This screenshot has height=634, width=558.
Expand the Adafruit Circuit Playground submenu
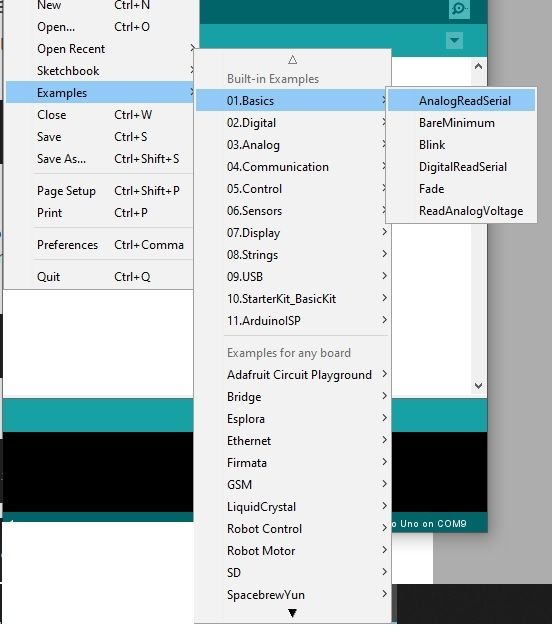click(293, 375)
